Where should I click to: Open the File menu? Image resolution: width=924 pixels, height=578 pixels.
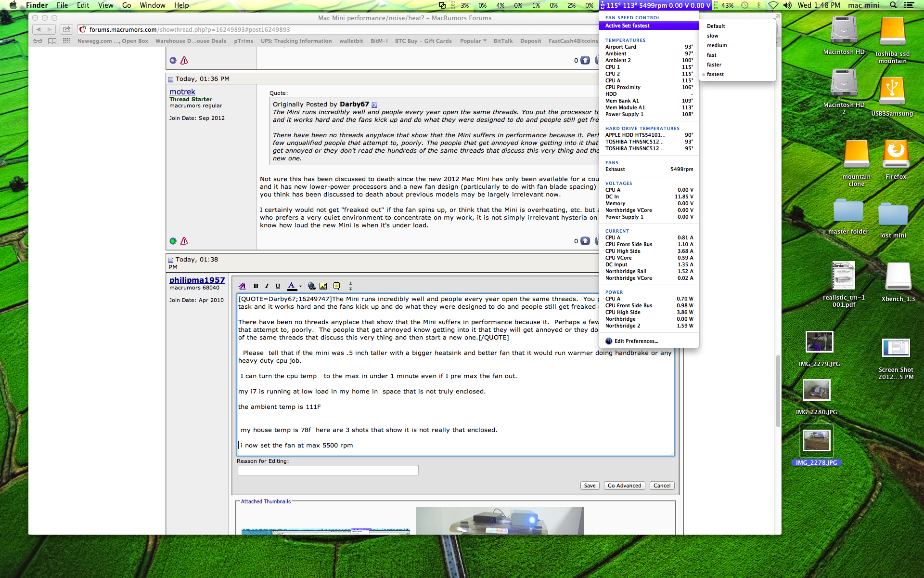62,5
